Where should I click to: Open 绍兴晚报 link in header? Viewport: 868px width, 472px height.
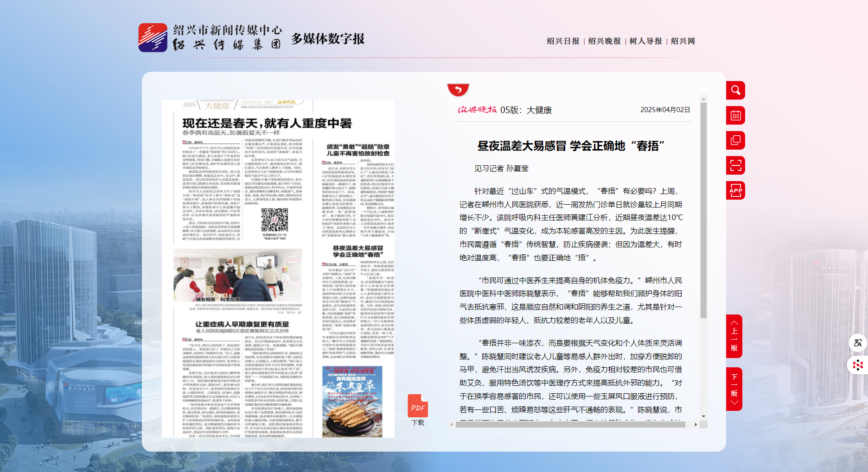[604, 41]
